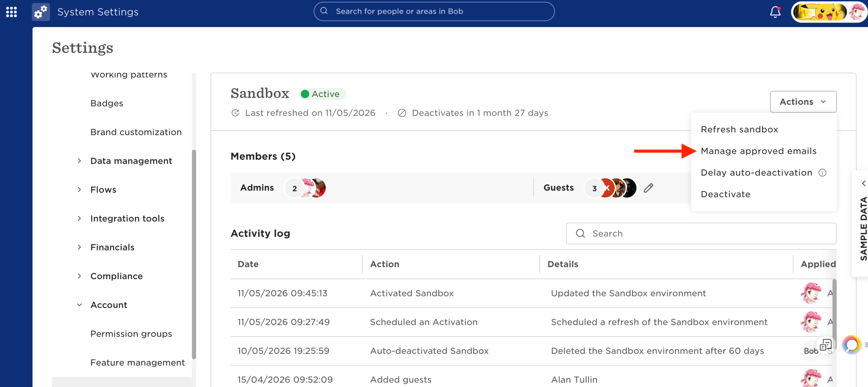Viewport: 868px width, 387px height.
Task: Click date 11/05/2026 09:45:13 cell
Action: coord(282,293)
